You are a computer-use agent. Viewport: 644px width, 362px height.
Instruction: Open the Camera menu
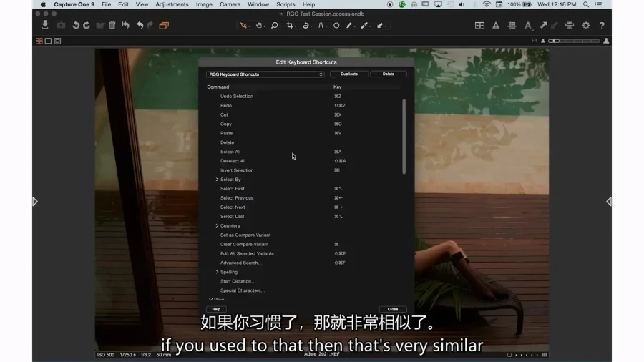230,4
